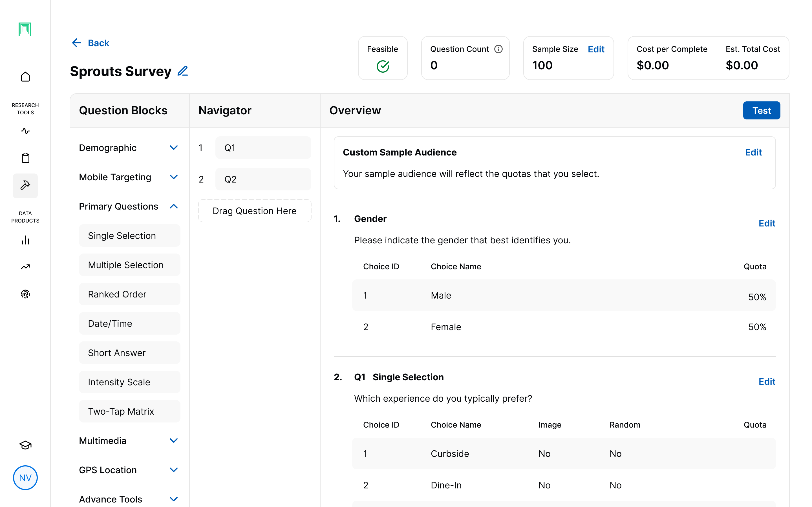Expand the Multimedia question block
Image resolution: width=812 pixels, height=507 pixels.
pyautogui.click(x=173, y=441)
